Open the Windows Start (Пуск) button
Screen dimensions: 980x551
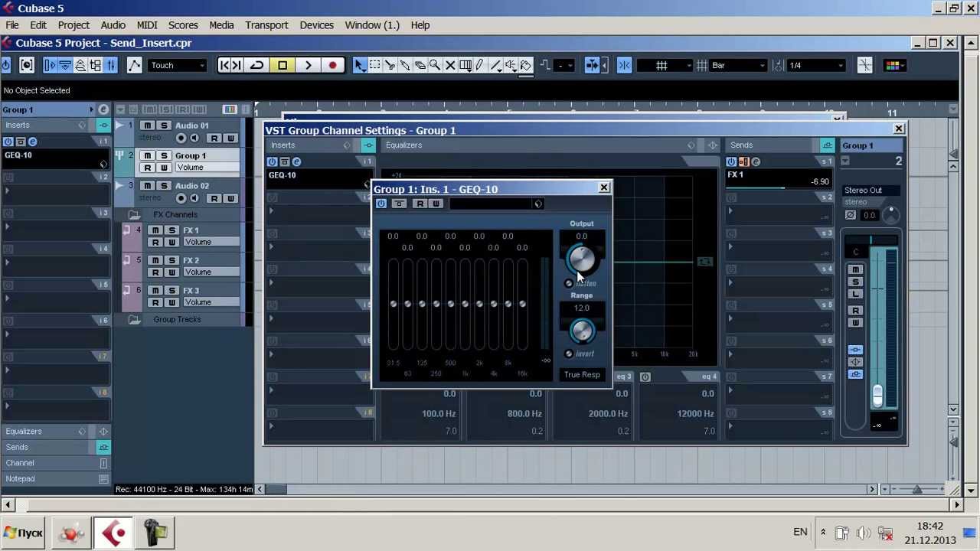[x=23, y=533]
